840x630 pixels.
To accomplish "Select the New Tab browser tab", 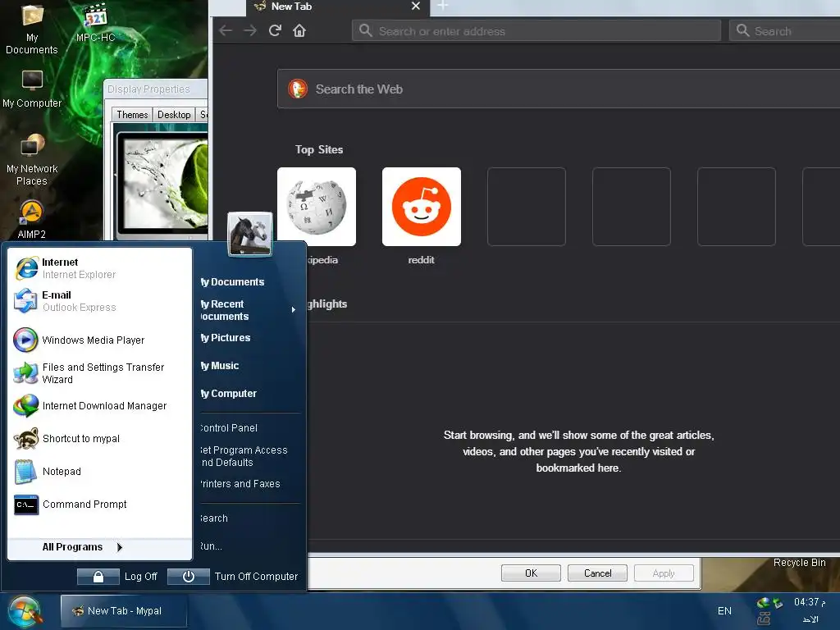I will pos(337,7).
